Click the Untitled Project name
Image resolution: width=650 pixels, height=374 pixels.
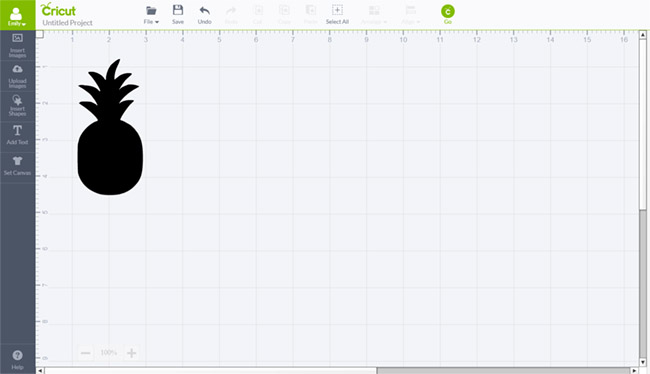click(x=68, y=23)
